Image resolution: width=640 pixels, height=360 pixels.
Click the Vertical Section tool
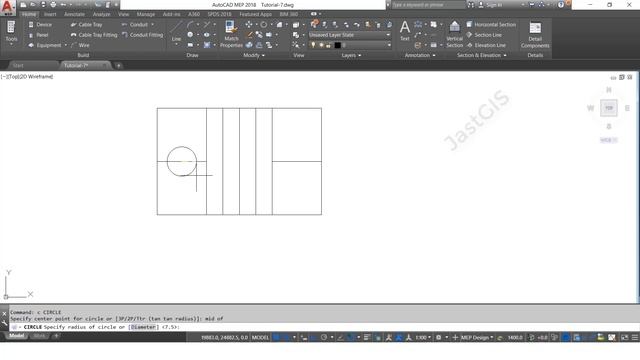coord(454,34)
